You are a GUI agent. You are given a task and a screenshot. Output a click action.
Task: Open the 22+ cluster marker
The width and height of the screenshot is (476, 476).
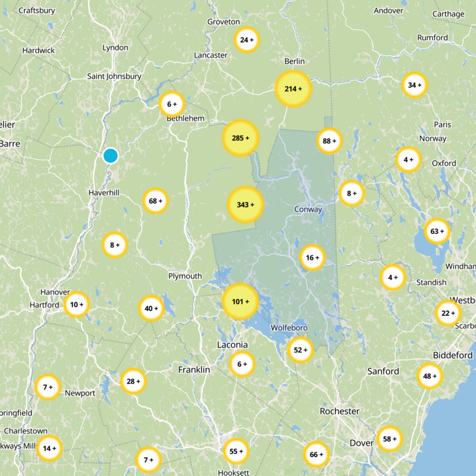click(448, 313)
